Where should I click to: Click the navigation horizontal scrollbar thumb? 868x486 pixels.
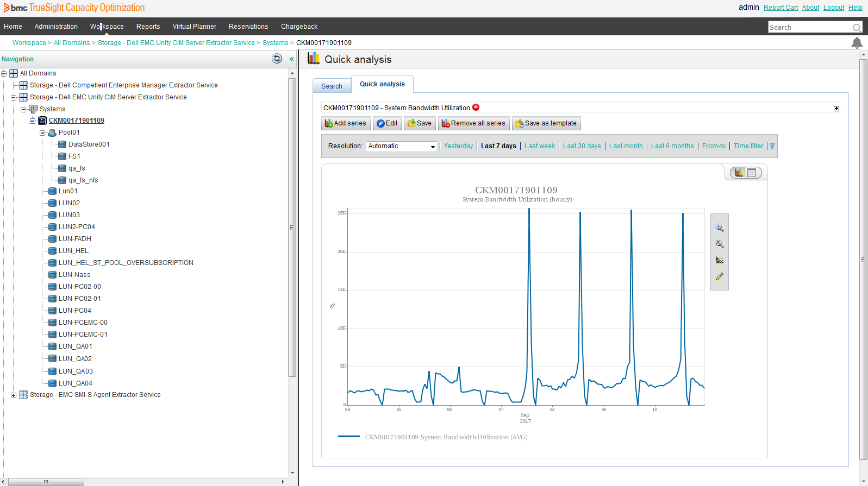click(46, 482)
